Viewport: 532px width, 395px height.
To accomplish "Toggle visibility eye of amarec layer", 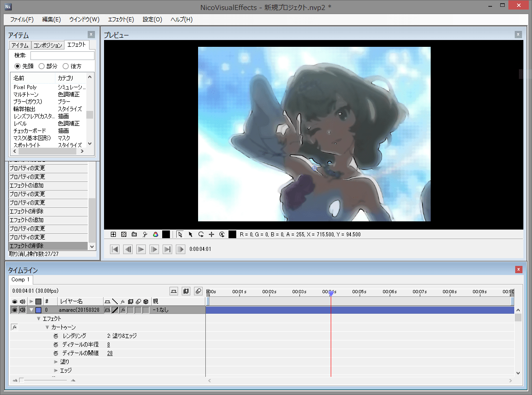I will [x=15, y=310].
